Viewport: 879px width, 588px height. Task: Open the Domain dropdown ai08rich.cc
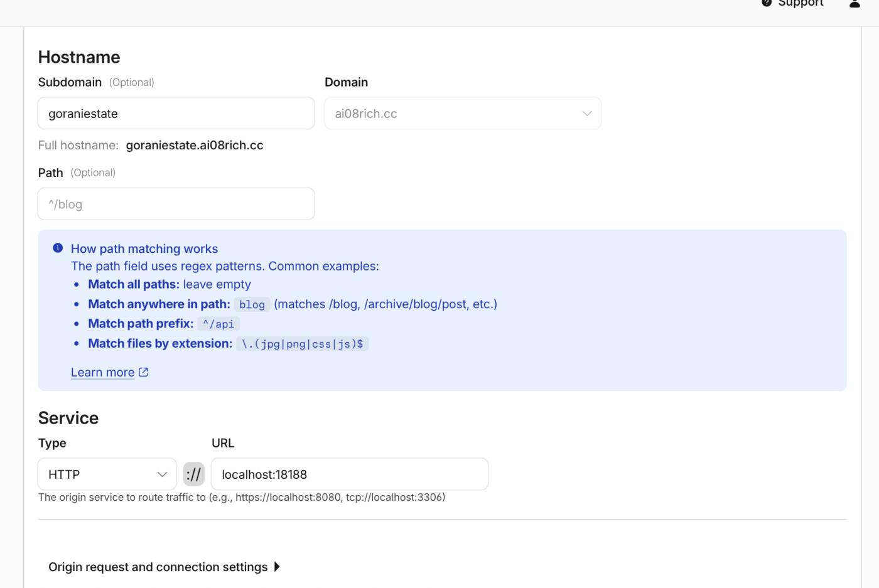[463, 114]
